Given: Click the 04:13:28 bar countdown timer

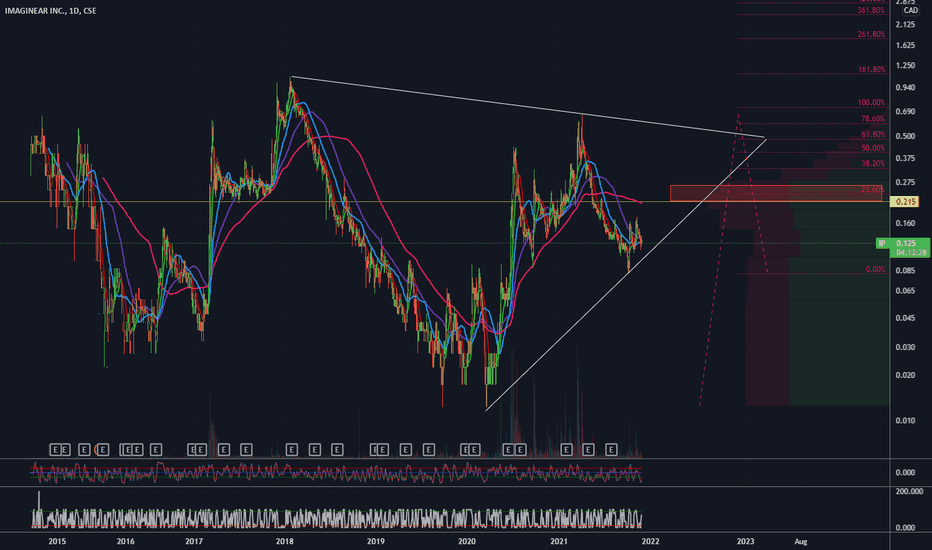Looking at the screenshot, I should 911,253.
